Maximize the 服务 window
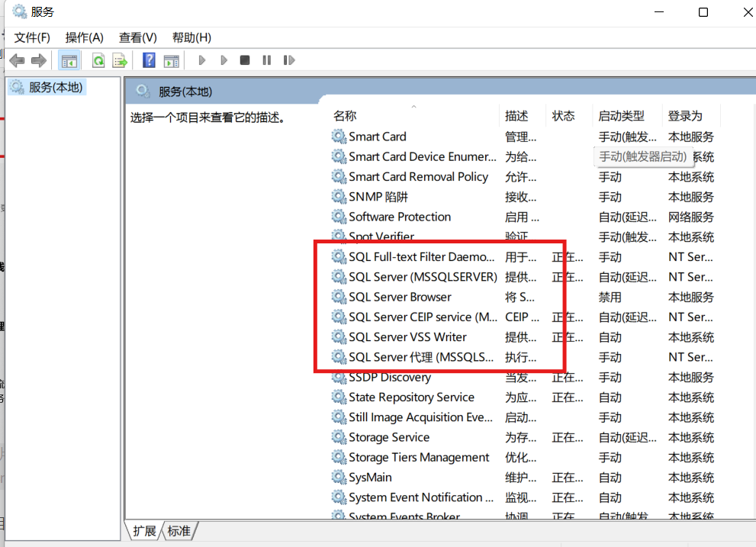 tap(703, 12)
